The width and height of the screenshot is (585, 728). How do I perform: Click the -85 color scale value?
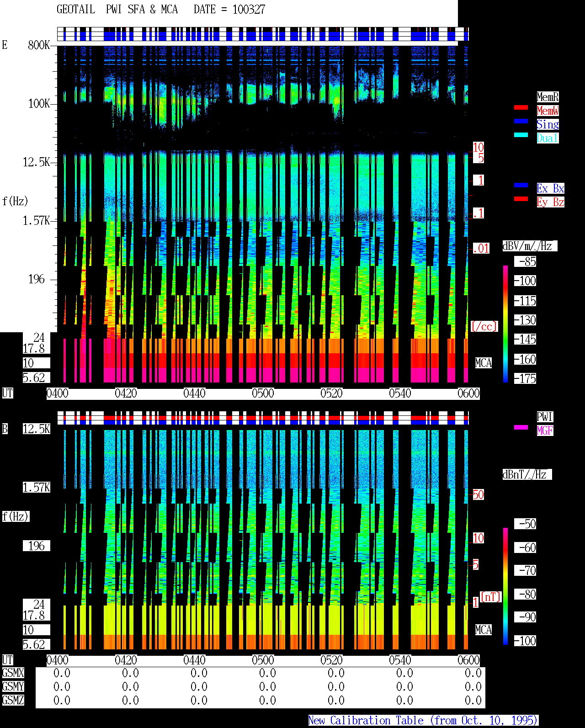coord(525,262)
